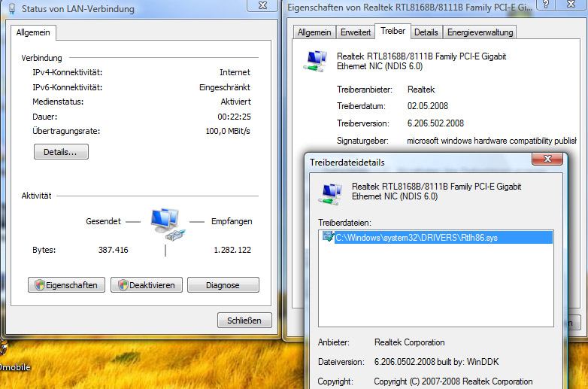The height and width of the screenshot is (389, 588).
Task: Open Details… in LAN status window
Action: click(x=61, y=152)
